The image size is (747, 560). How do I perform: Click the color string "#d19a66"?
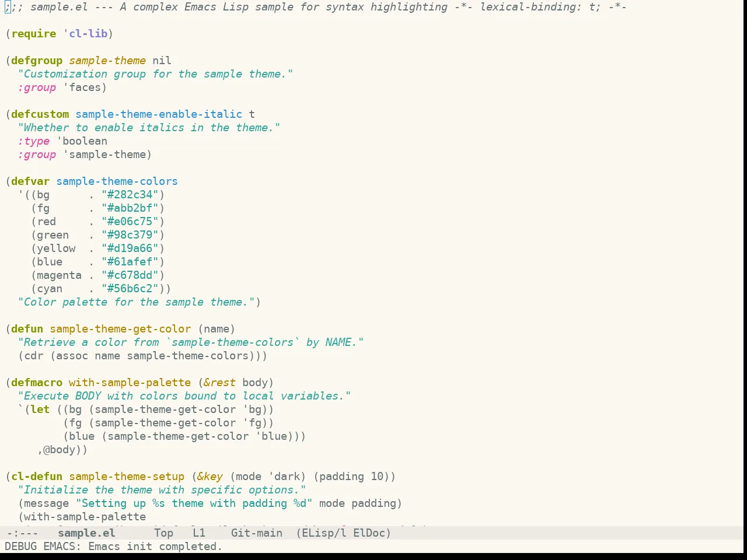pyautogui.click(x=130, y=249)
